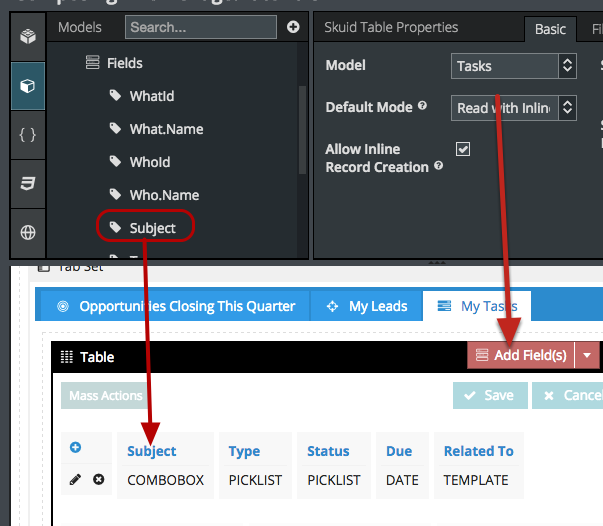Select the Models icon in left sidebar

click(27, 86)
